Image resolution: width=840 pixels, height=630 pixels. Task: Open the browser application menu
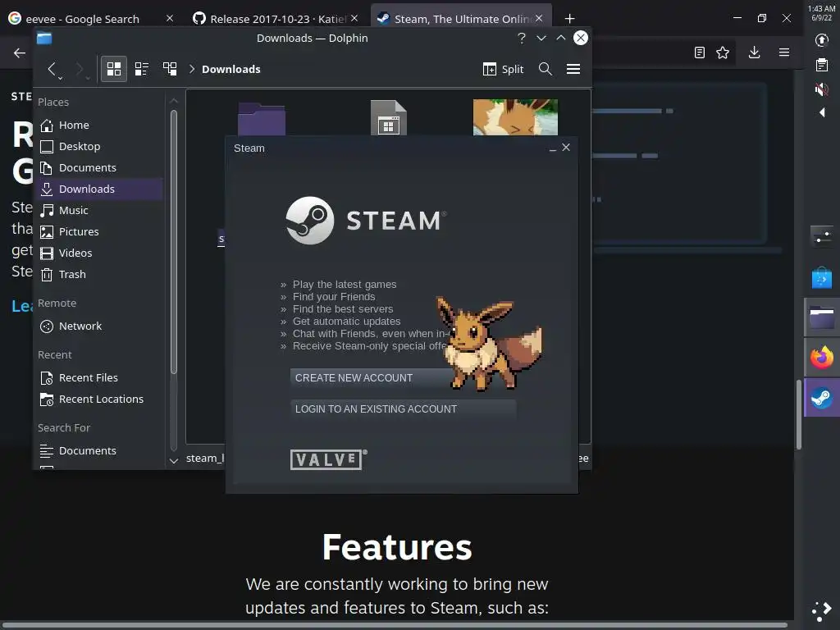784,52
